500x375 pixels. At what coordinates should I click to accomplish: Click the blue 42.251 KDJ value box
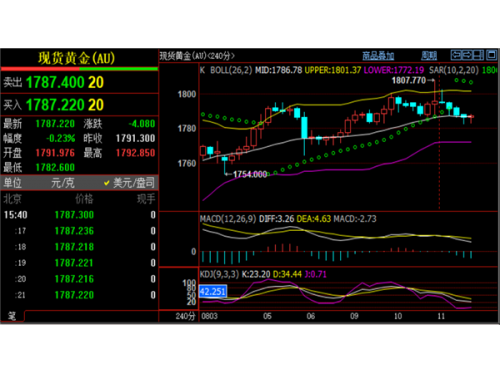(x=213, y=292)
